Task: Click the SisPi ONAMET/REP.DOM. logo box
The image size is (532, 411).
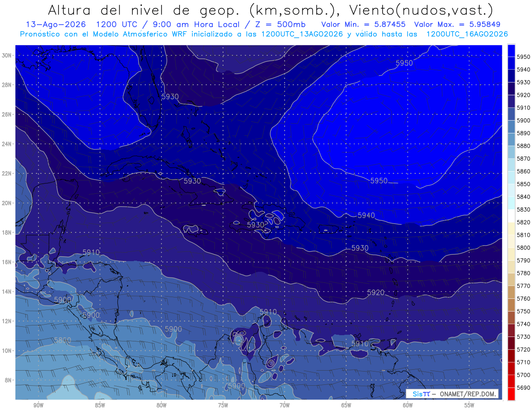Action: coord(452,394)
